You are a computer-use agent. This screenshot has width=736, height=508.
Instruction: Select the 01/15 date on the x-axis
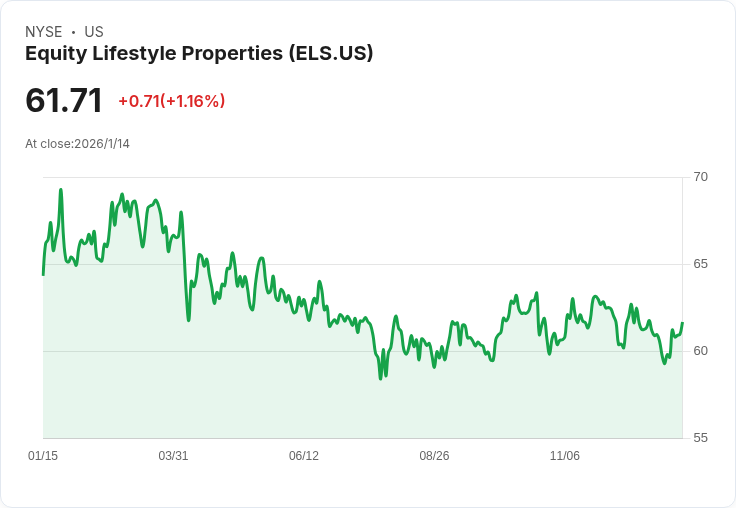(43, 456)
